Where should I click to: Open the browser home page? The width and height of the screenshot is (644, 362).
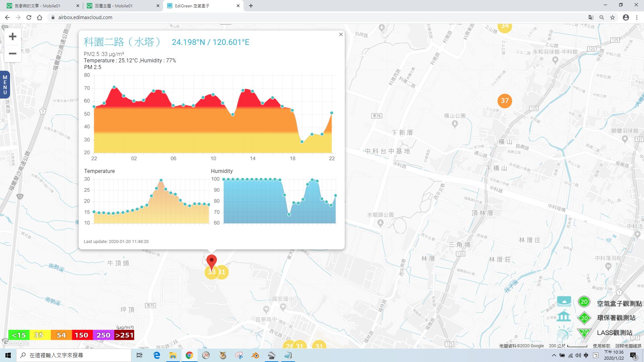point(40,17)
